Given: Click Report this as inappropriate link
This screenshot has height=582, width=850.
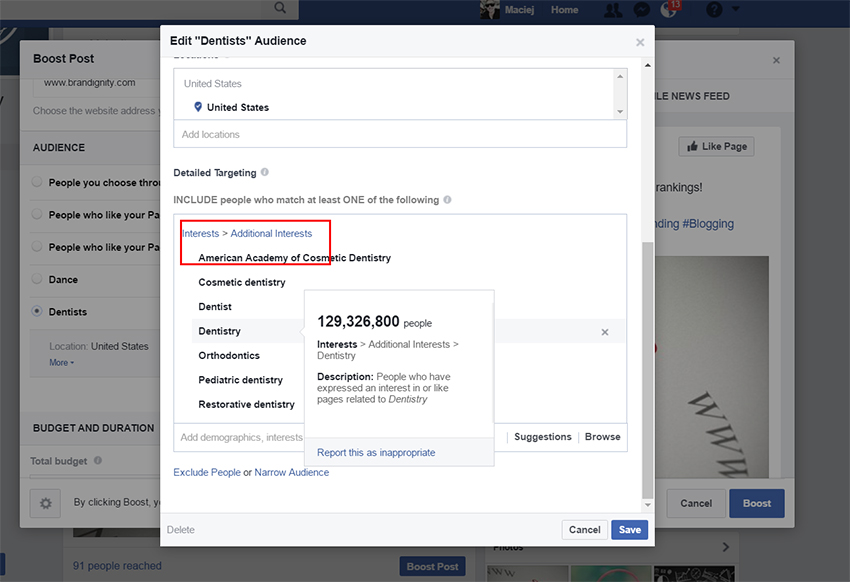Looking at the screenshot, I should [376, 452].
